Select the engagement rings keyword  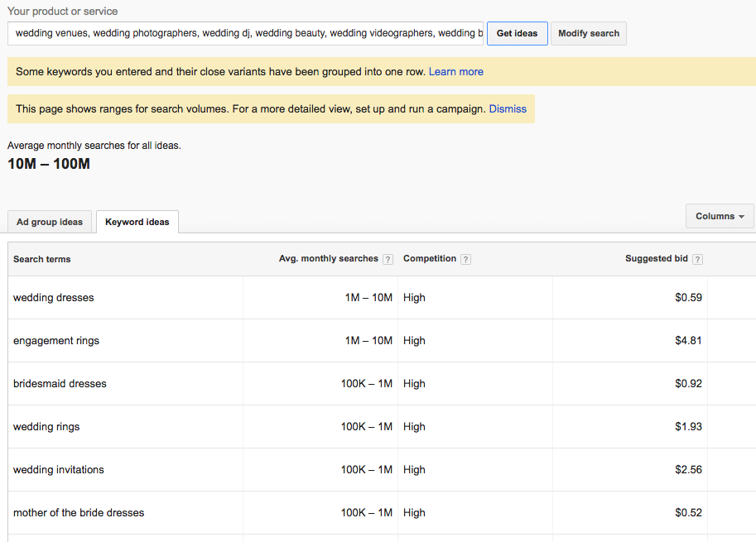[x=56, y=341]
